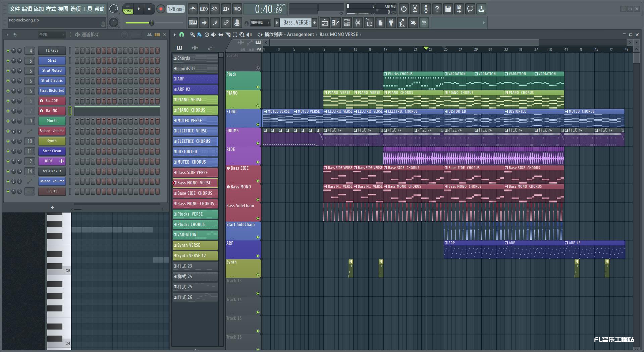Open the 选项 menu
Image resolution: width=644 pixels, height=352 pixels.
[75, 9]
